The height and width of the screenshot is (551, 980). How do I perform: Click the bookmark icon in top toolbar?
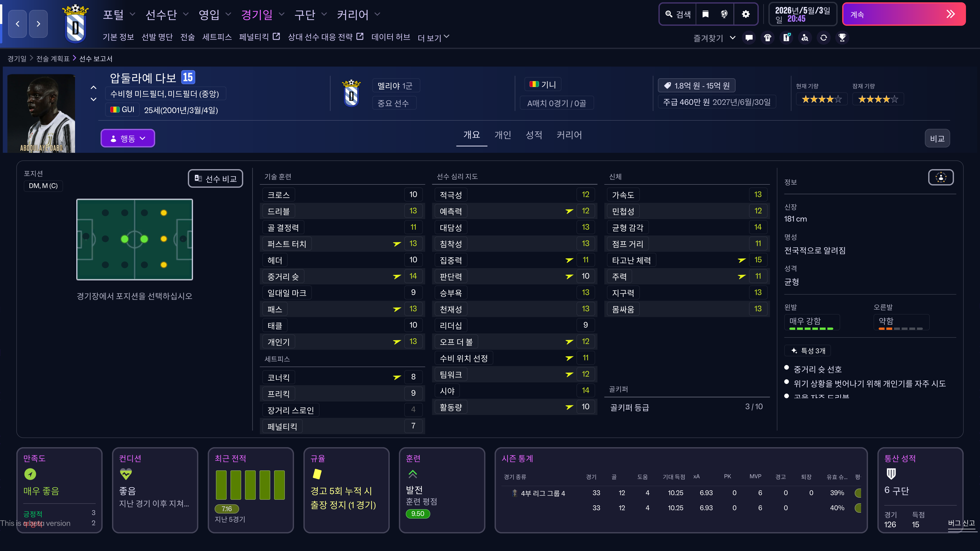705,14
